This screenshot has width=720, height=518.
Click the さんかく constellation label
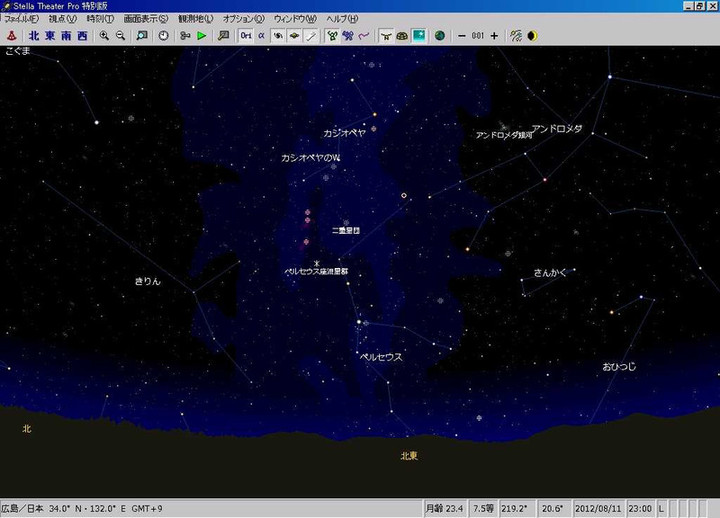point(550,272)
